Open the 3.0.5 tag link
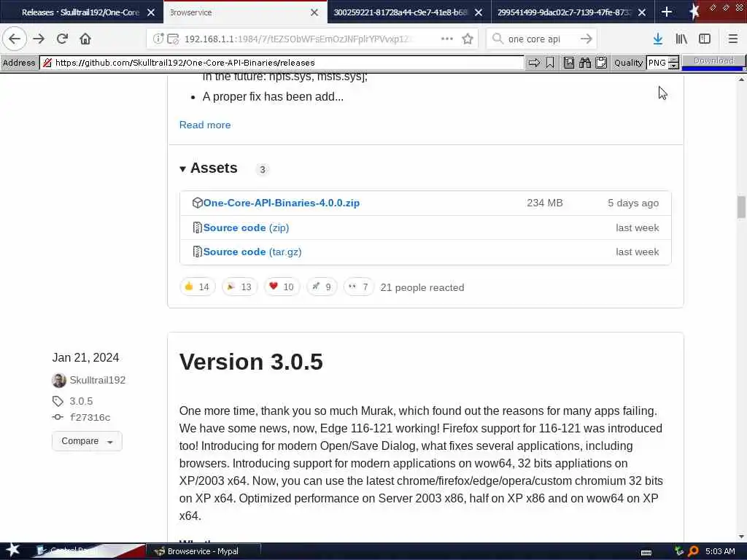Screen dimensions: 747x560 coord(81,401)
